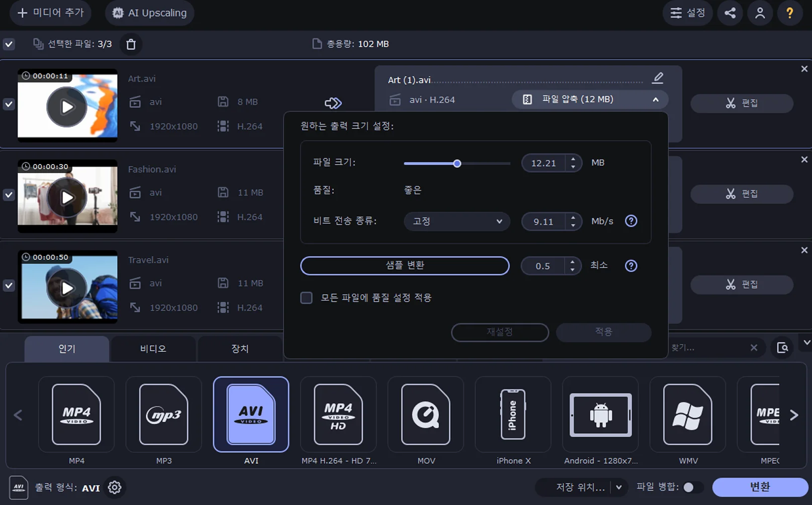Switch to the 장치 tab
This screenshot has width=812, height=505.
(x=240, y=348)
